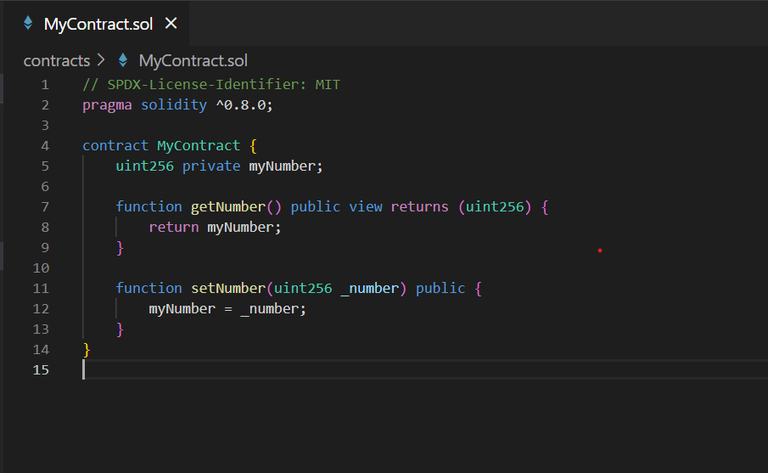
Task: Expand the breadcrumb chevron after contracts
Action: [x=101, y=60]
